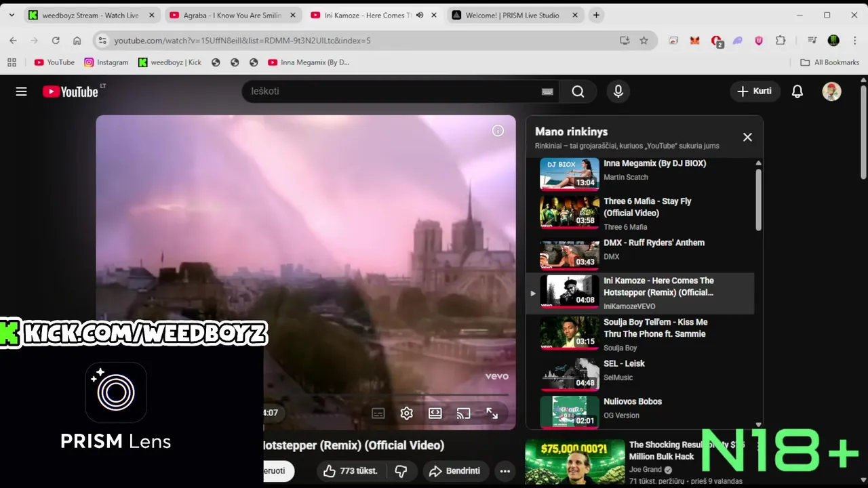868x488 pixels.
Task: Play Soulja Boy Kiss Me Thru The Phone
Action: [640, 333]
